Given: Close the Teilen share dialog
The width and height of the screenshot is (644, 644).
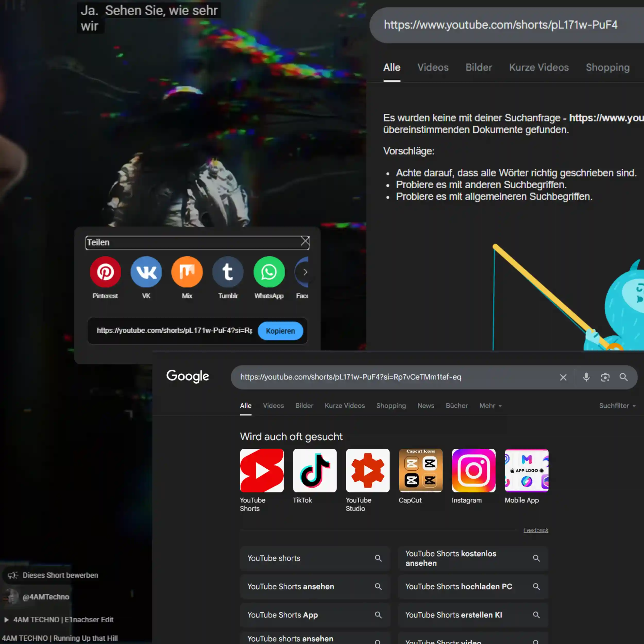Looking at the screenshot, I should [305, 241].
